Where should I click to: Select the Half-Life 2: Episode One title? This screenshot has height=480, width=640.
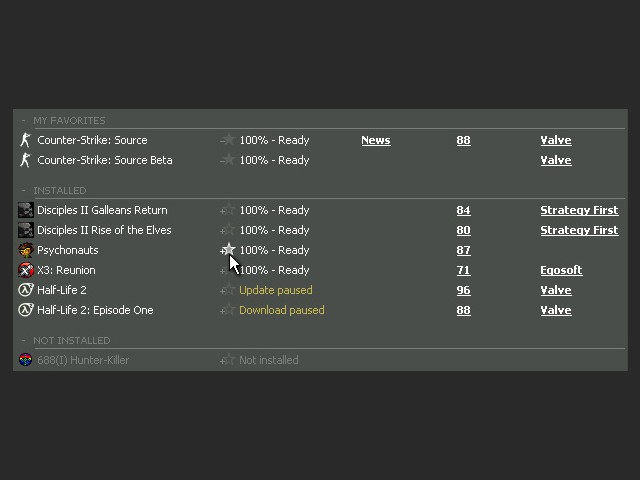pyautogui.click(x=96, y=310)
